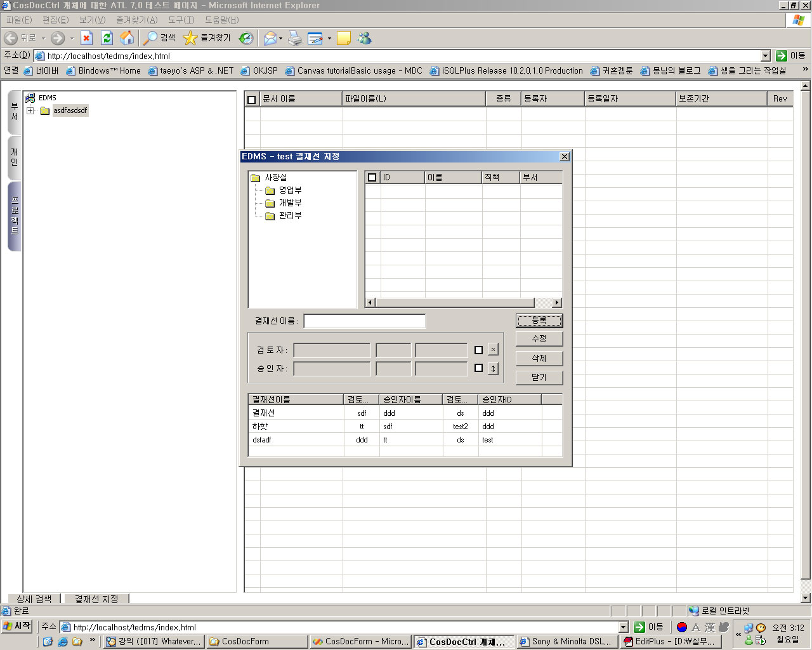Click the History toolbar icon
812x650 pixels.
[246, 38]
